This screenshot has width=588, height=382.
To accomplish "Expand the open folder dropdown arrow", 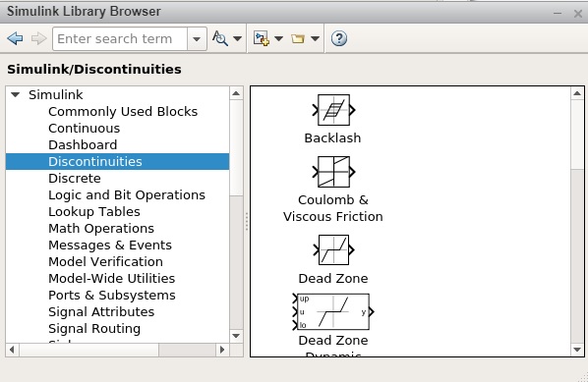I will click(x=315, y=38).
